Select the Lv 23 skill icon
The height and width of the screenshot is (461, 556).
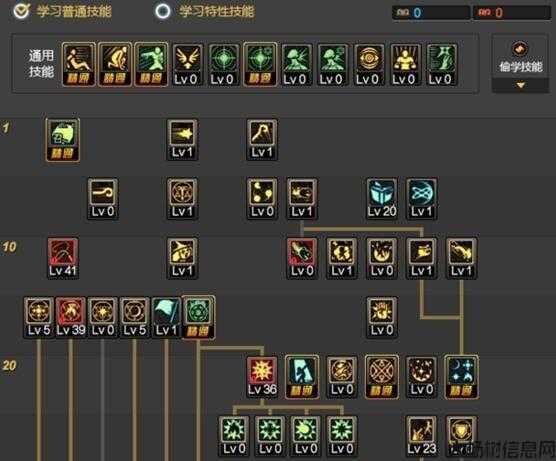(x=421, y=436)
